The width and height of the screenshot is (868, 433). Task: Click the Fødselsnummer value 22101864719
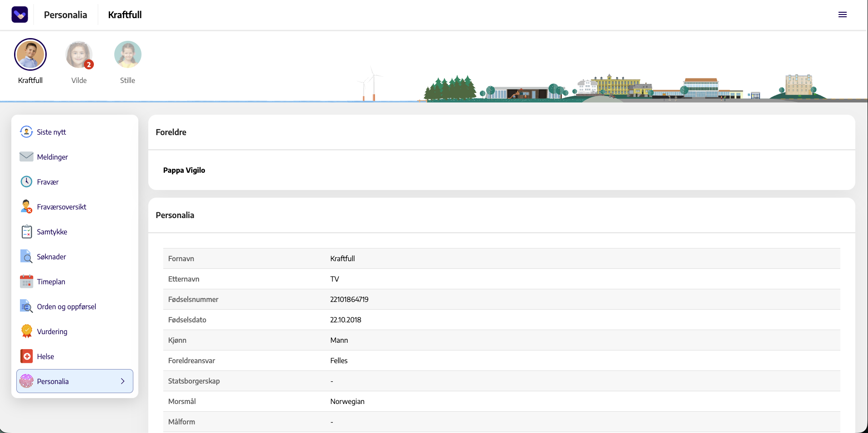[x=349, y=299]
